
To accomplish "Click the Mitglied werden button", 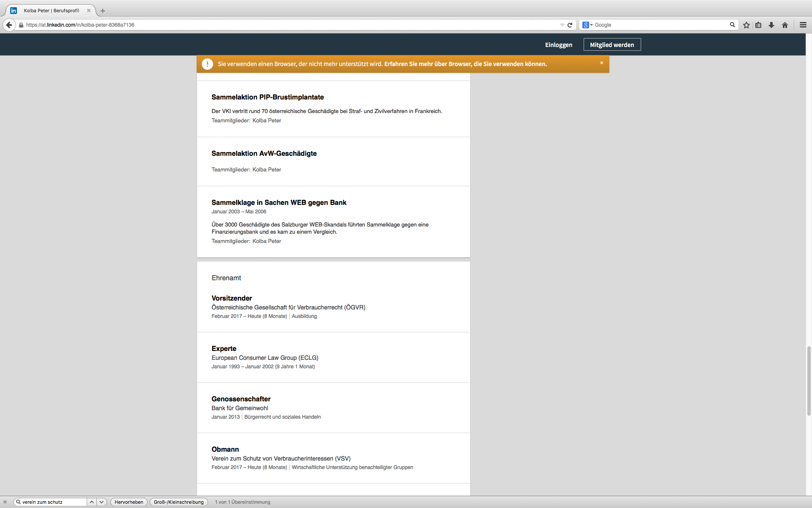I will coord(612,44).
